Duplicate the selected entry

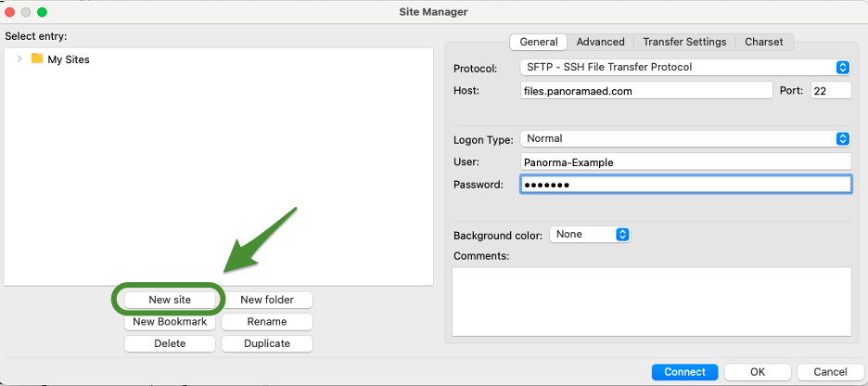tap(267, 343)
